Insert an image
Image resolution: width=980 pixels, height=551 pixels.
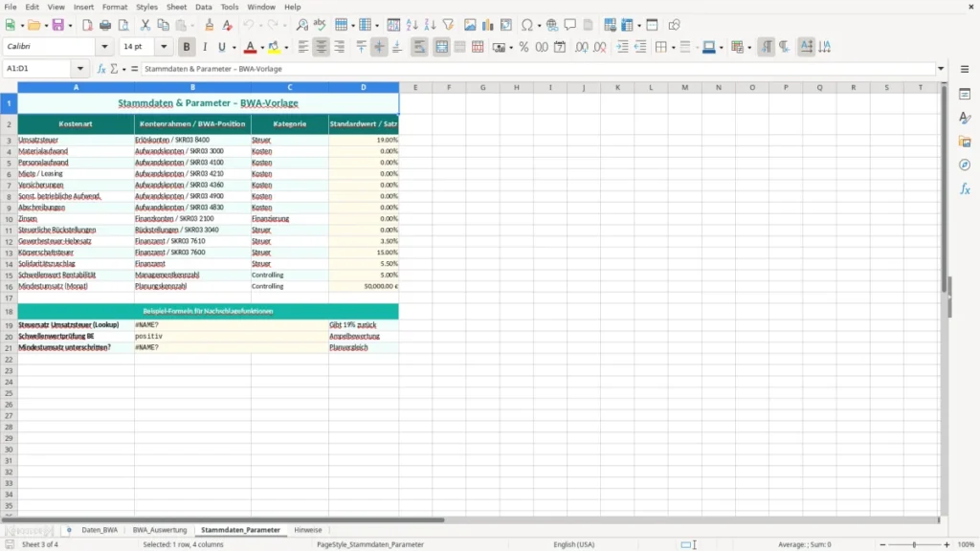(x=470, y=25)
